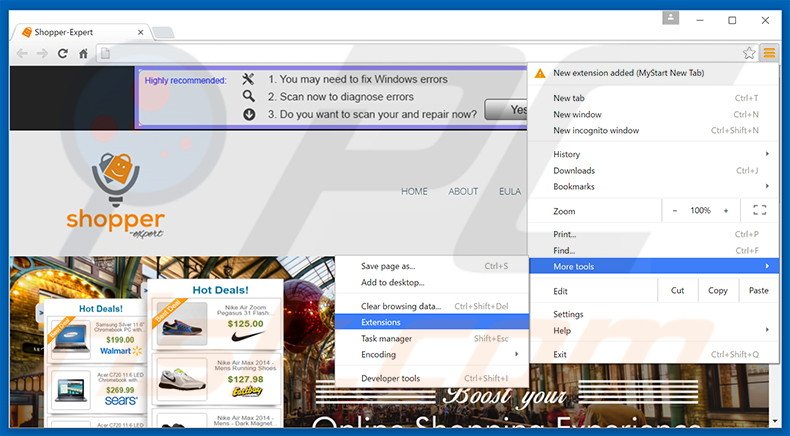The image size is (790, 436).
Task: Open a new tab with tab strip button
Action: pos(163,33)
